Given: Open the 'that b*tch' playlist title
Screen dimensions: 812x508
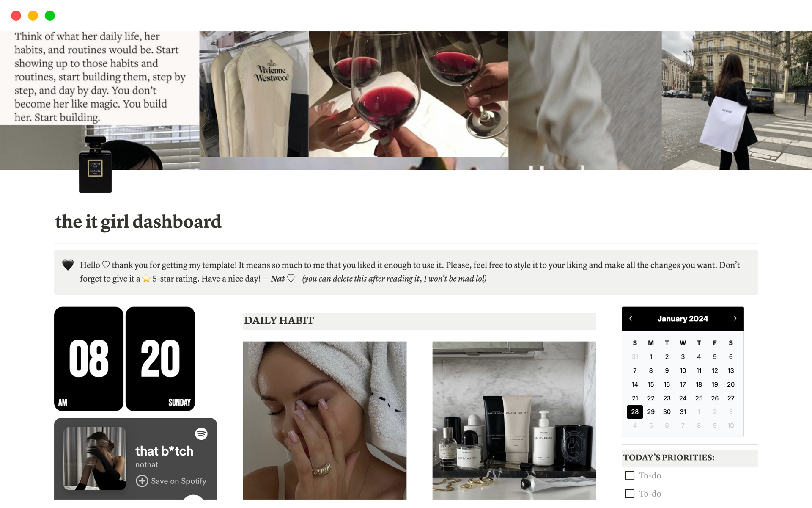Looking at the screenshot, I should tap(164, 451).
